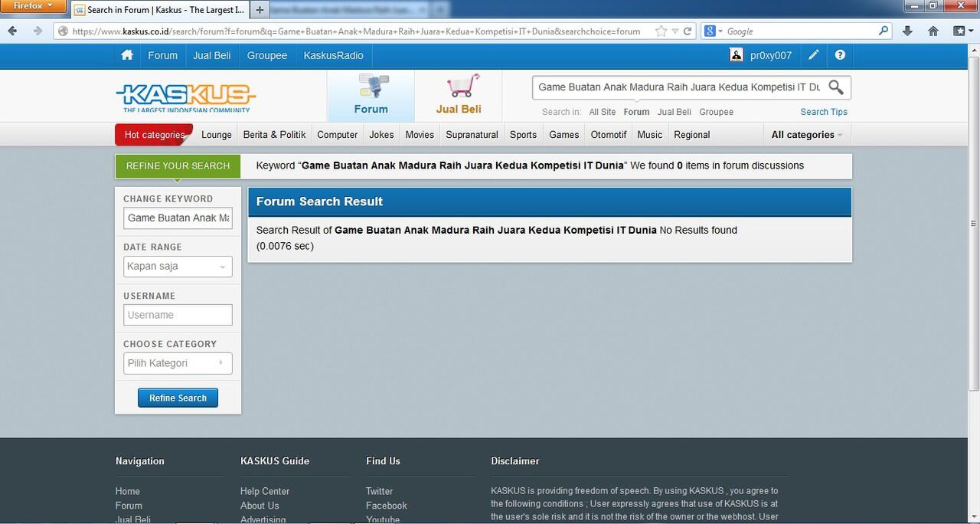Click the browser forward arrow
The height and width of the screenshot is (524, 980).
37,31
